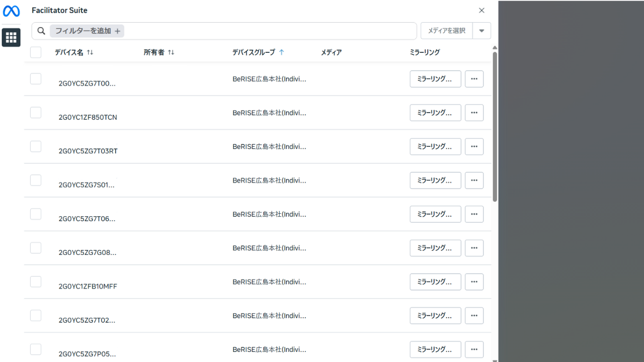Close the Facilitator Suite panel
This screenshot has width=644, height=362.
[x=481, y=11]
